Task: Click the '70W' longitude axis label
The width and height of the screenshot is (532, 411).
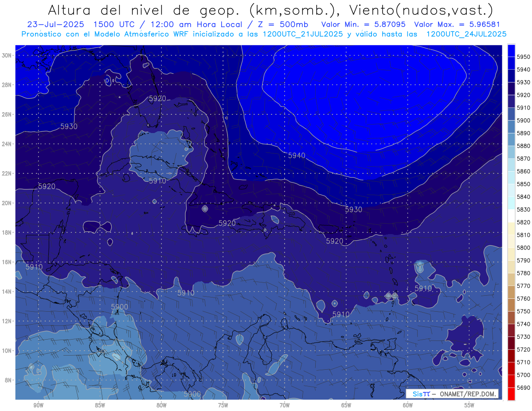Action: tap(285, 405)
